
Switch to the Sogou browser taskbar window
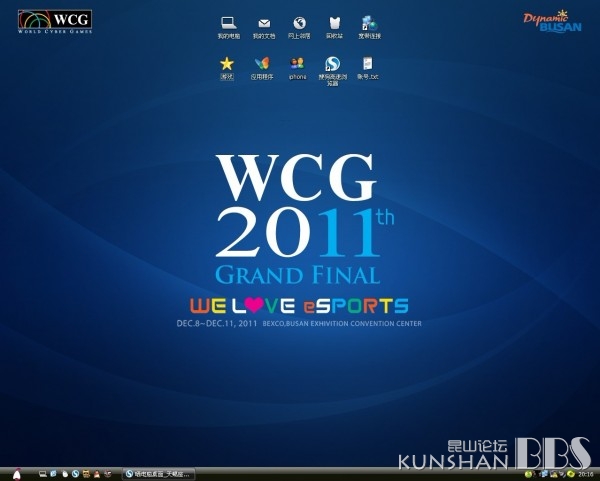coord(159,474)
